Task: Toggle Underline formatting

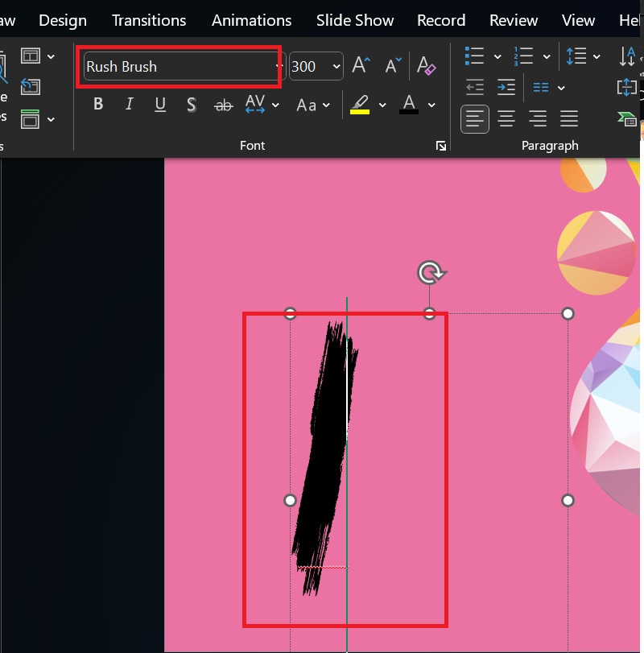Action: (160, 104)
